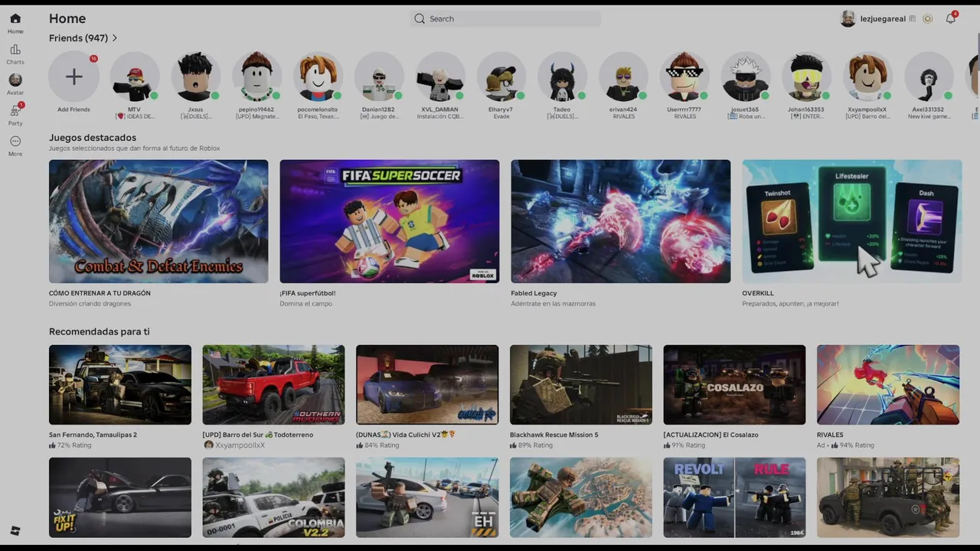Open friend XxyampoollxX's avatar

868,77
